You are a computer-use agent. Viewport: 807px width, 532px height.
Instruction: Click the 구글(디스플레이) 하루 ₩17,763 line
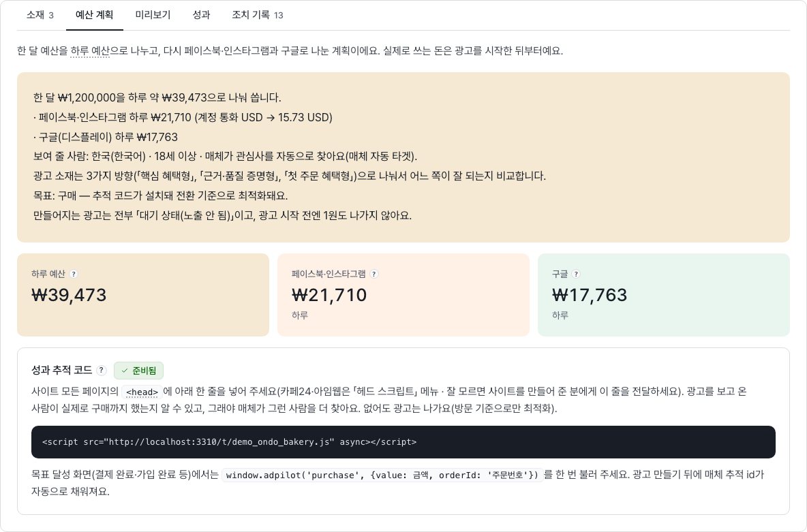click(x=106, y=137)
